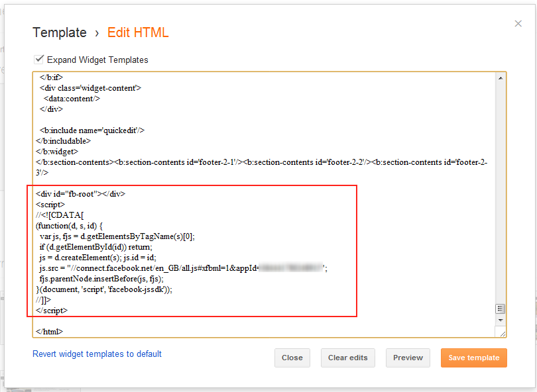The width and height of the screenshot is (537, 392).
Task: Close the Edit HTML dialog with X
Action: click(x=518, y=24)
